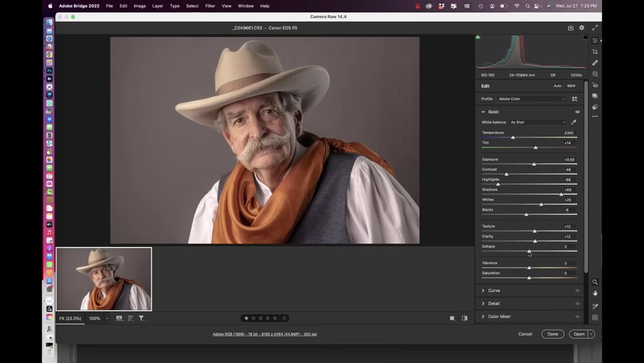Select the Zoom magnifier tool
The image size is (644, 363).
[595, 282]
